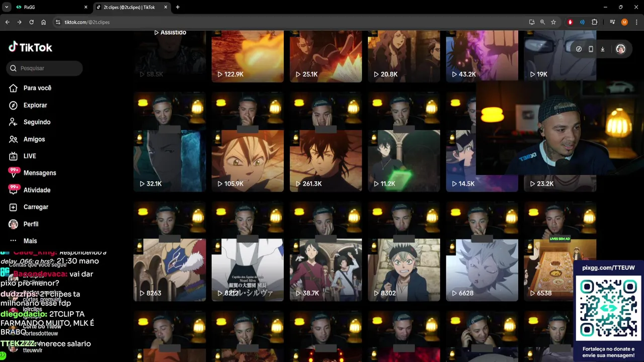The height and width of the screenshot is (362, 644).
Task: Open the browser zoom magnifier icon
Action: 542,22
